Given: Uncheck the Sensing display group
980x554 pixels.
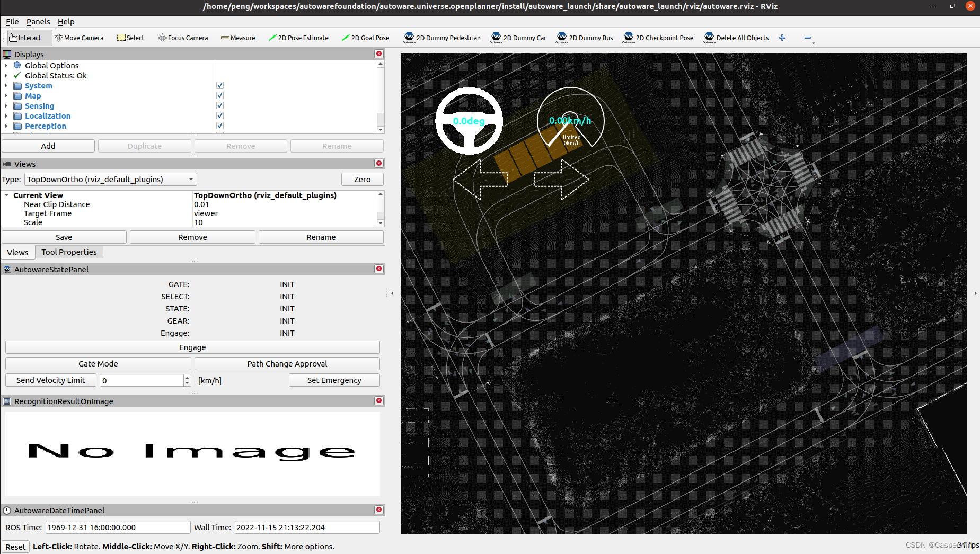Looking at the screenshot, I should (219, 105).
